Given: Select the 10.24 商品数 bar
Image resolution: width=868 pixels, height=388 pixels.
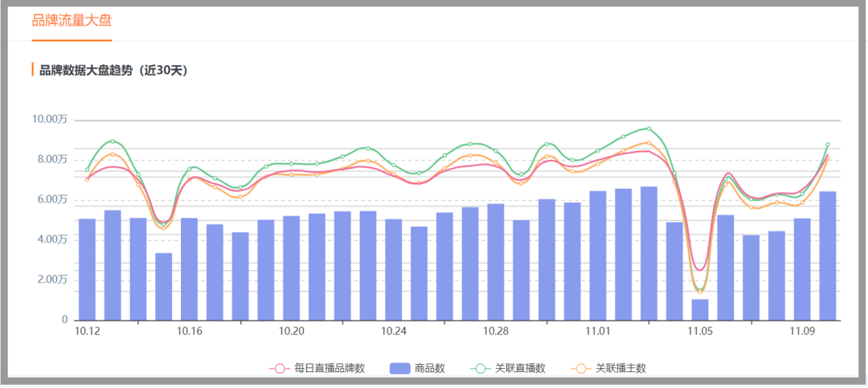Looking at the screenshot, I should coord(394,270).
